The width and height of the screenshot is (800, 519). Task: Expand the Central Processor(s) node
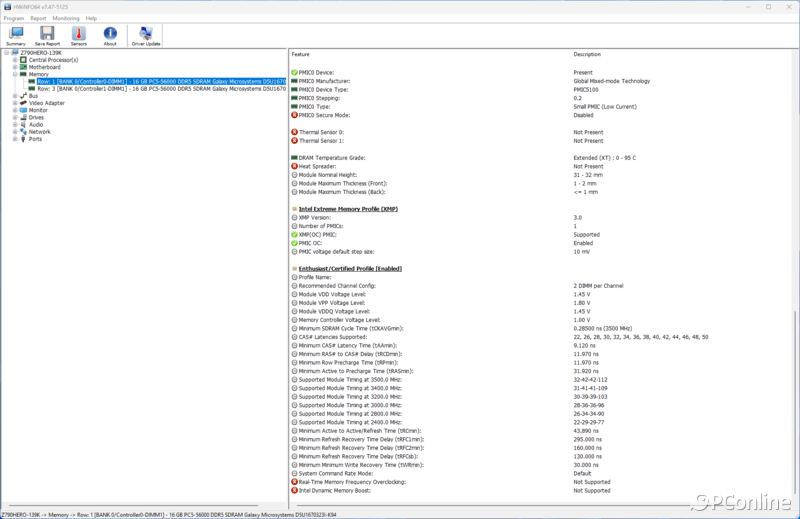[x=14, y=60]
